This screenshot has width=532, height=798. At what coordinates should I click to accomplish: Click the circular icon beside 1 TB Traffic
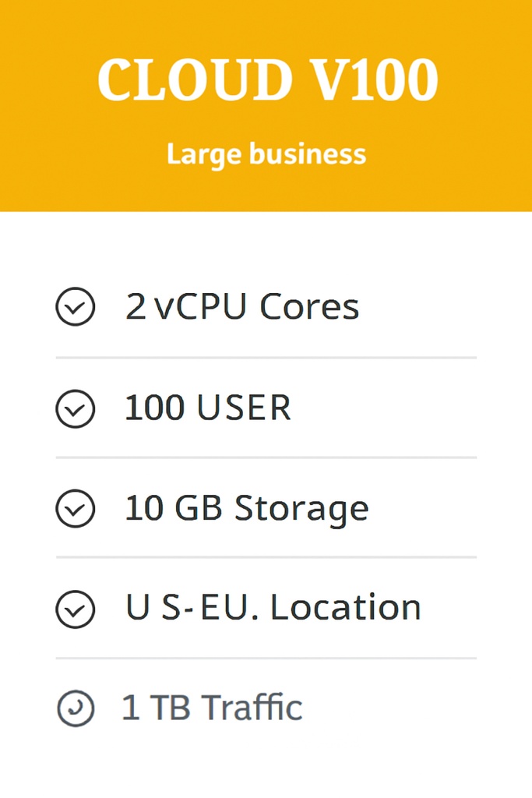(76, 708)
